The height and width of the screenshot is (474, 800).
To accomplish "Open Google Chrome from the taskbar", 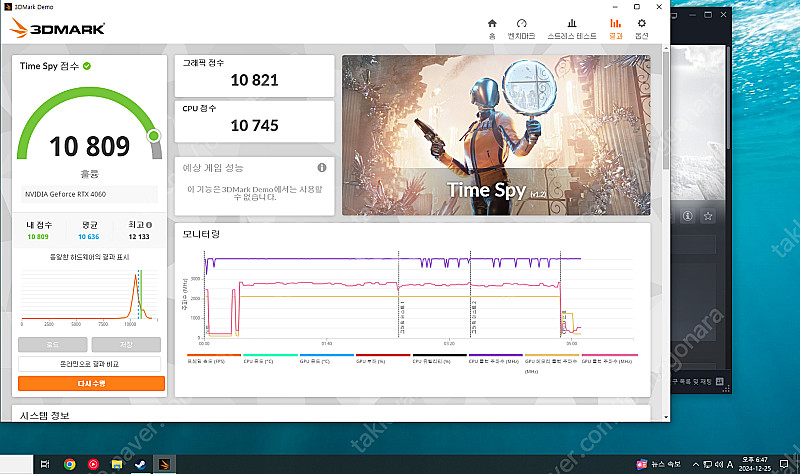I will (x=69, y=464).
